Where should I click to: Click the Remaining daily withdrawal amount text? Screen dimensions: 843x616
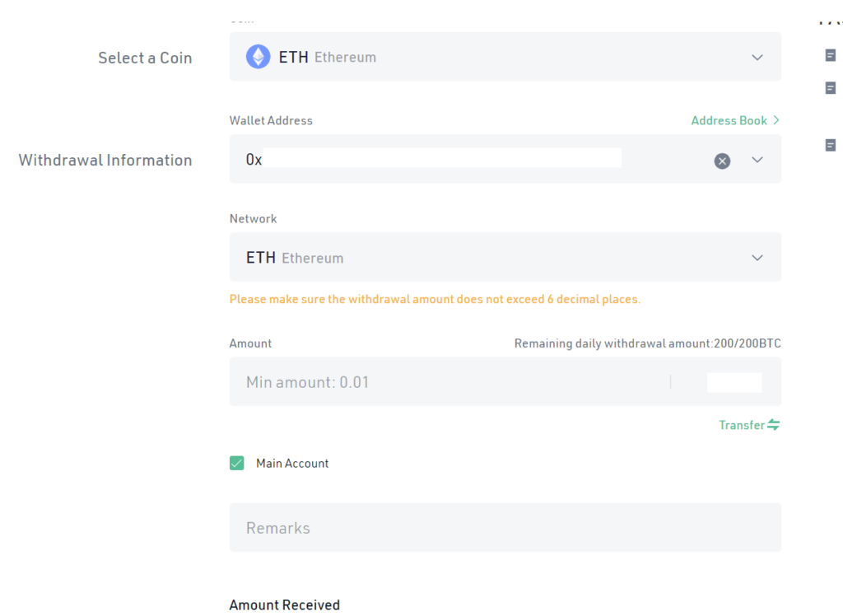[x=647, y=343]
